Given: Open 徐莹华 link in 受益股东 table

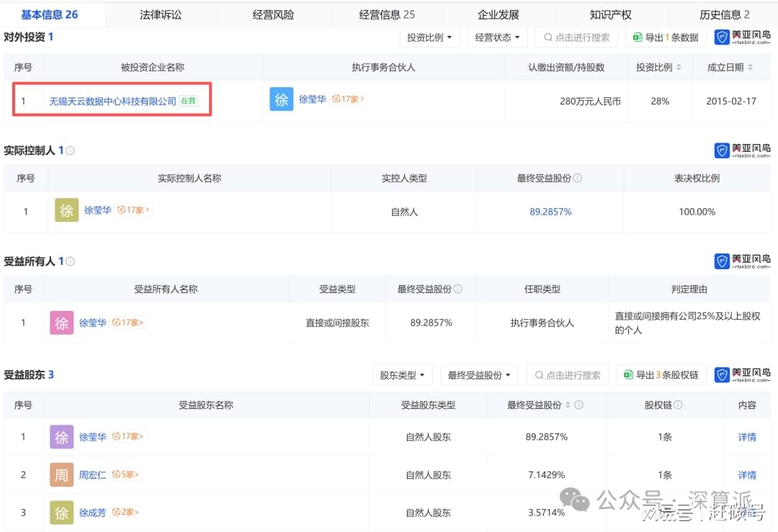Looking at the screenshot, I should click(92, 437).
